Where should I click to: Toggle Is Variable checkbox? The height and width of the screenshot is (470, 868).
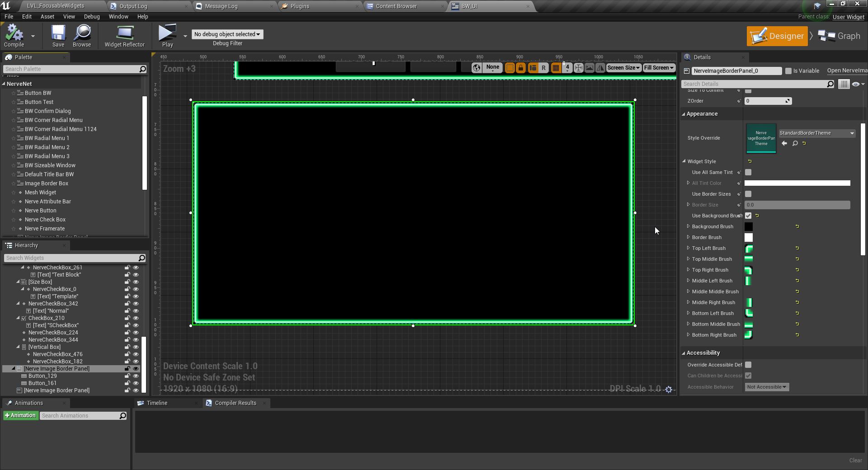click(x=788, y=71)
